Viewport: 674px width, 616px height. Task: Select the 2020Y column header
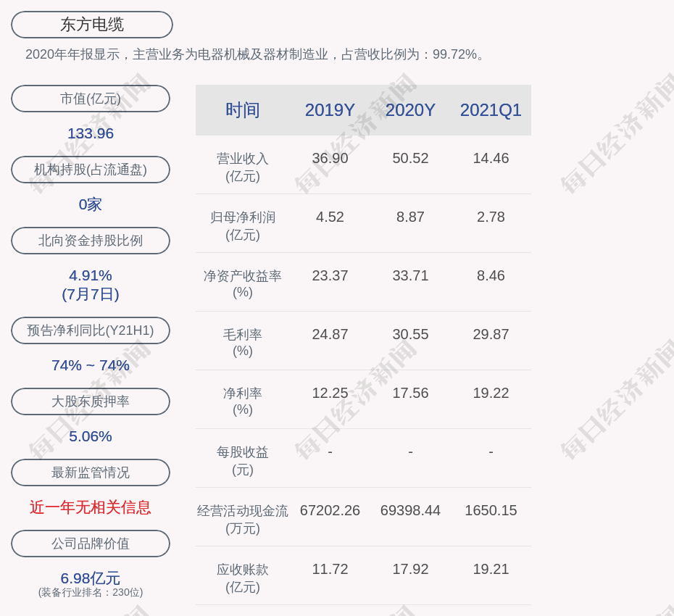point(410,110)
